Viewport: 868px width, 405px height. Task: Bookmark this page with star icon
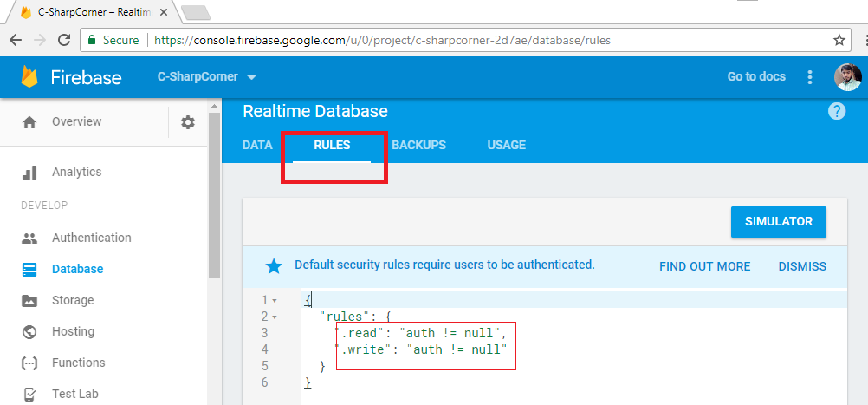coord(839,40)
